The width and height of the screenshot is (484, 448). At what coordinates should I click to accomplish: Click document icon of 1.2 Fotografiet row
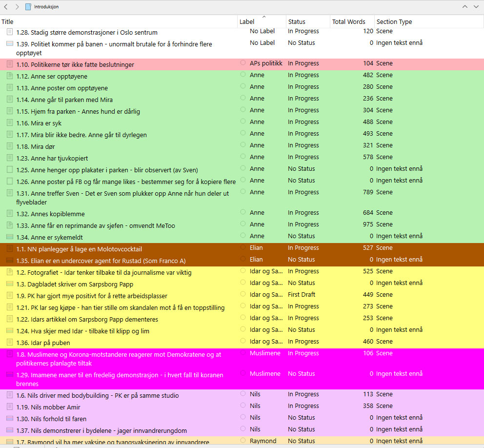[x=10, y=272]
